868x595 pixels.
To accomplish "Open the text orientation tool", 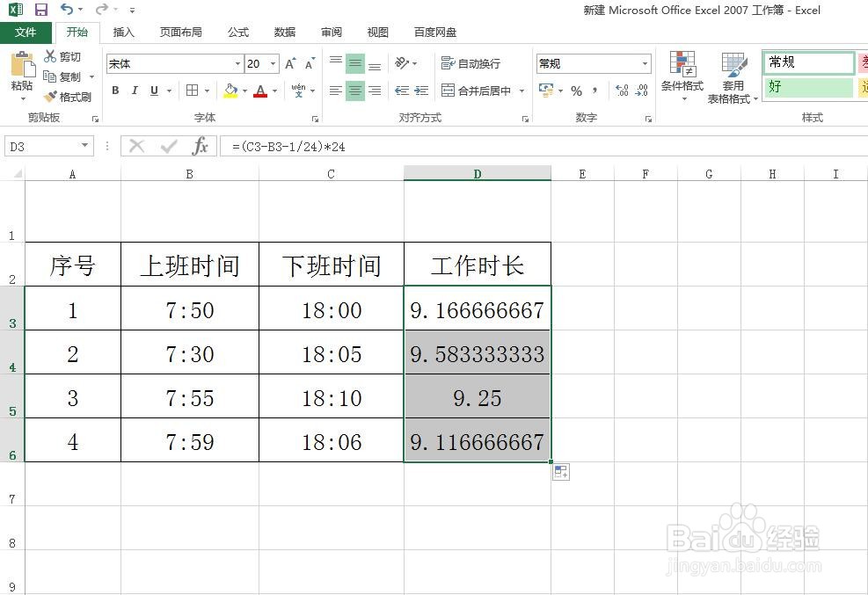I will 403,63.
